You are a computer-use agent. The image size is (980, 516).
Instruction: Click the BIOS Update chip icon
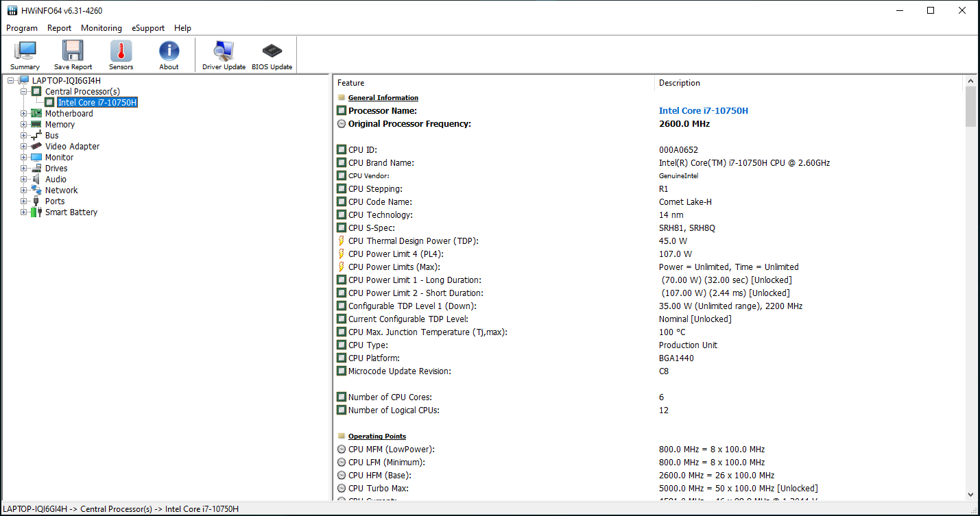point(272,51)
